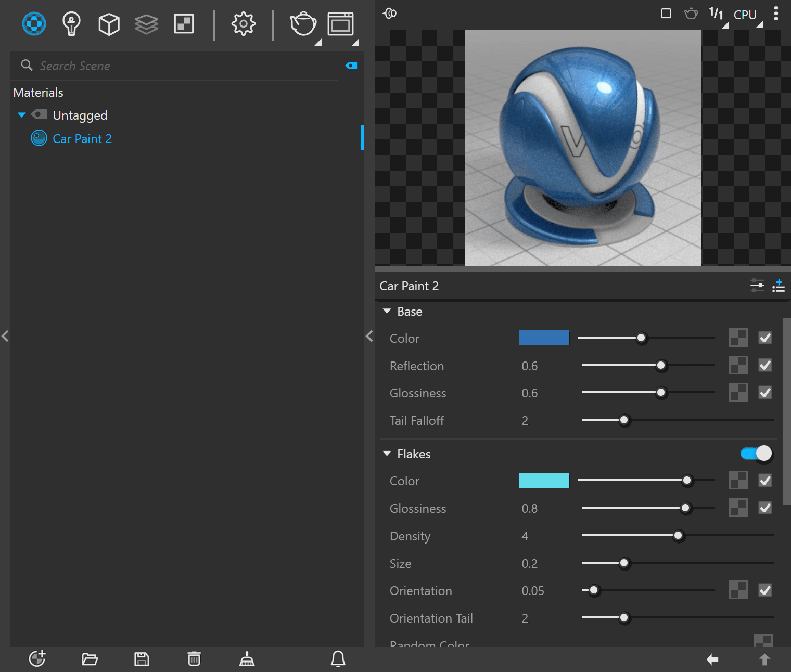Collapse the scene panel with middle chevron
791x672 pixels.
(369, 336)
